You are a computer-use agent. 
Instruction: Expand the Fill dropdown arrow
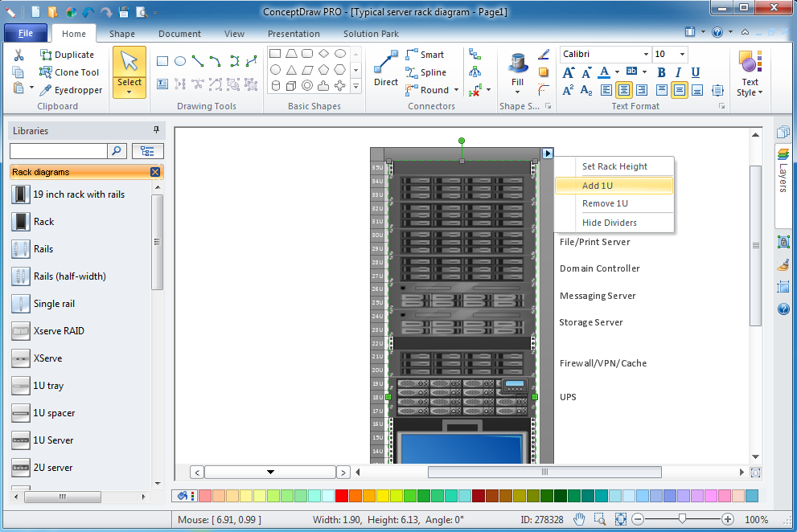click(x=517, y=92)
